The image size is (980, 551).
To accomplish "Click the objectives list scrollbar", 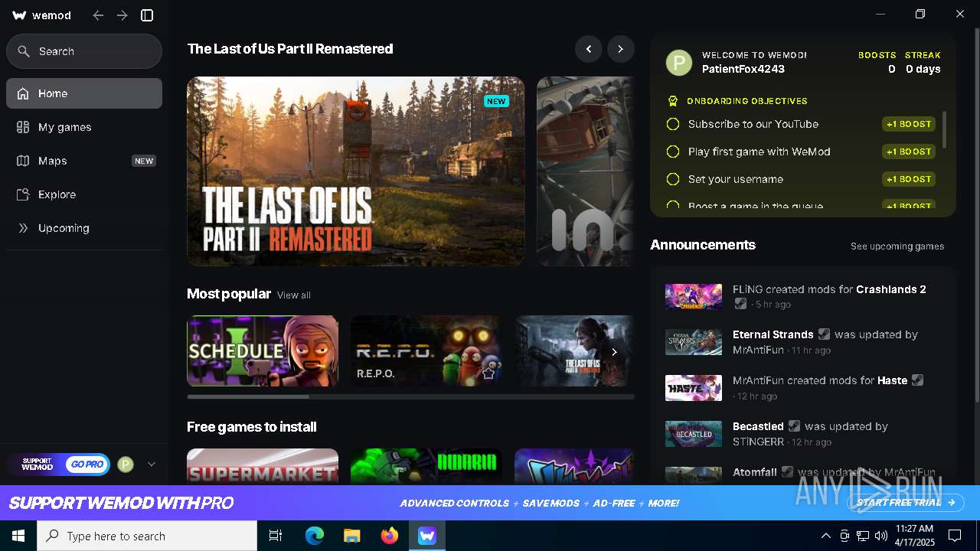I will (x=945, y=130).
